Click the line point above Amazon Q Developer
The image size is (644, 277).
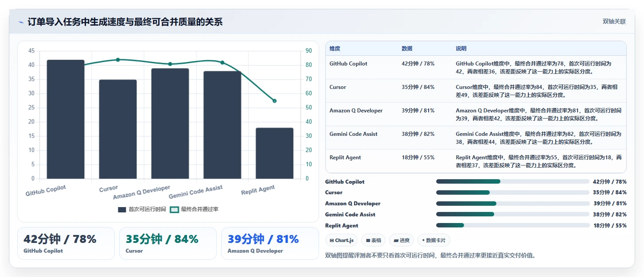click(170, 64)
